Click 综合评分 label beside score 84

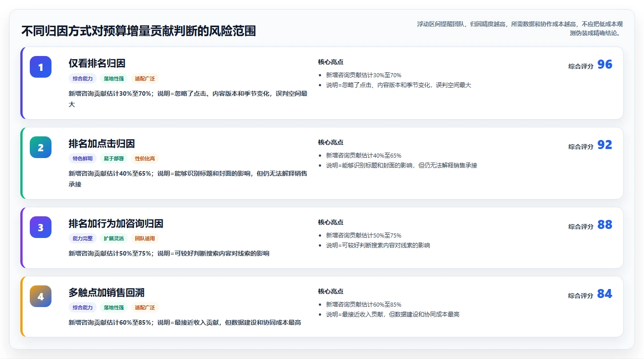581,296
